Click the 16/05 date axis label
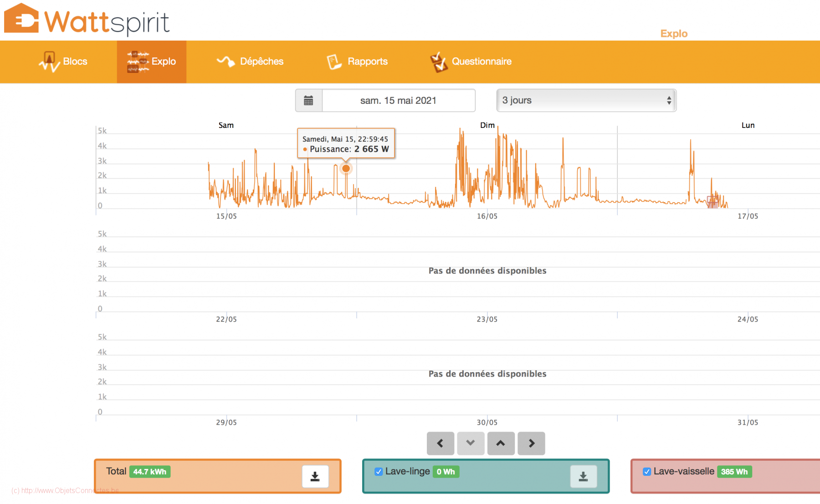 (487, 216)
